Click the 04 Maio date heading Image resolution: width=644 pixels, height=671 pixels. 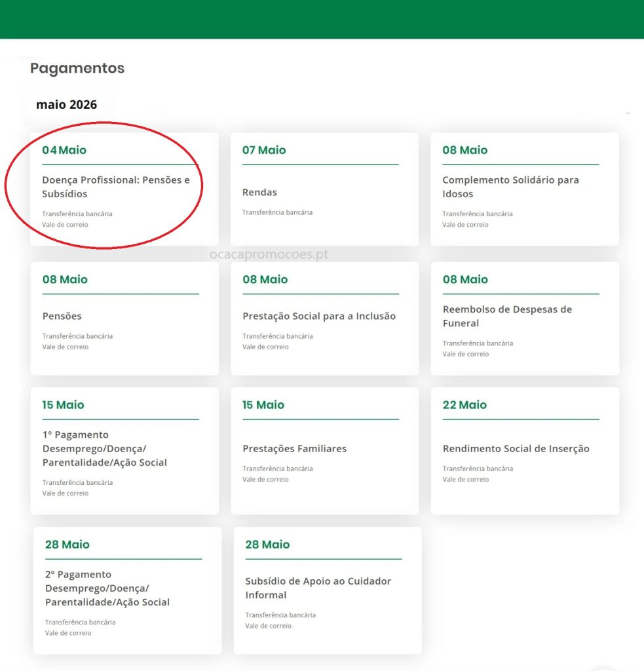64,150
